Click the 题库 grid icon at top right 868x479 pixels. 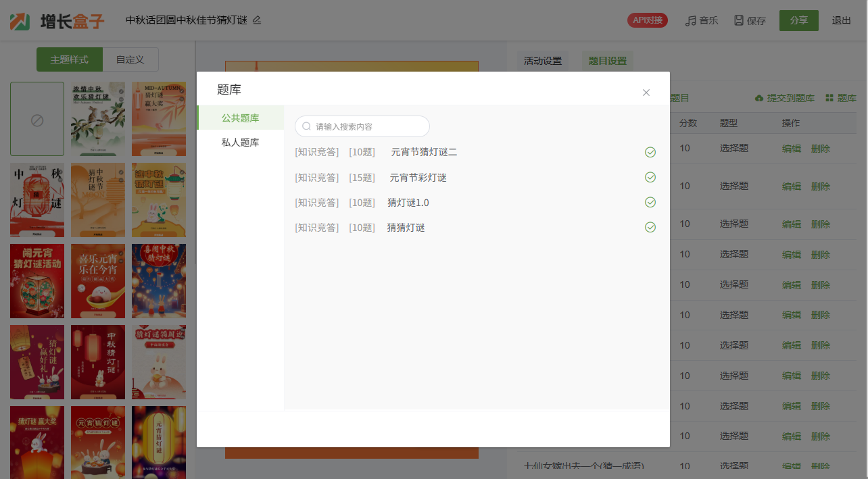pyautogui.click(x=829, y=99)
